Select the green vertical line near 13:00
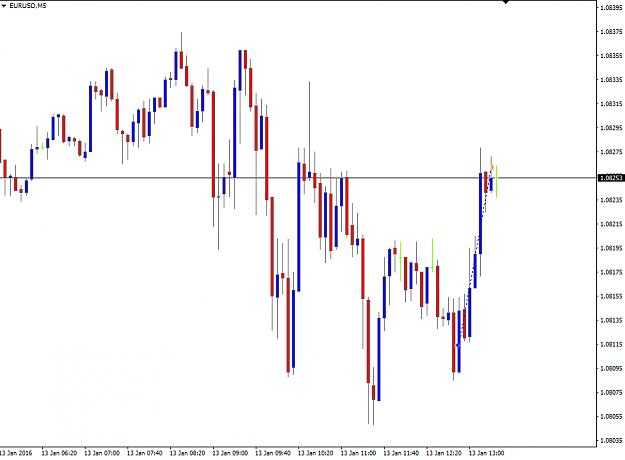Screen dimensions: 625x460 point(496,181)
